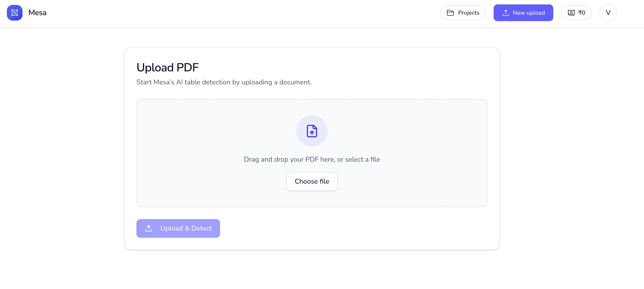
Task: Click the upload arrow icon in New upload
Action: [x=506, y=12]
